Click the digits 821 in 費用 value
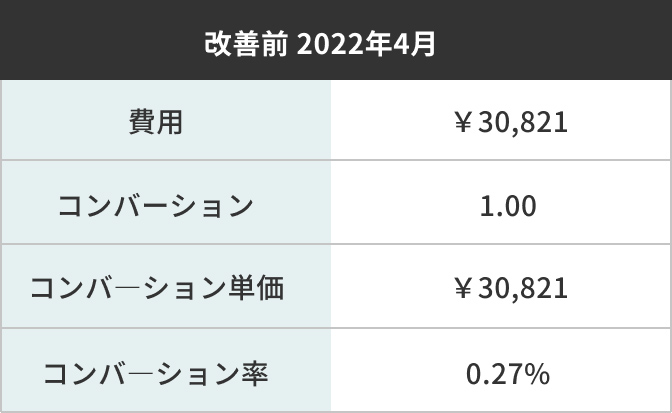 (x=546, y=122)
